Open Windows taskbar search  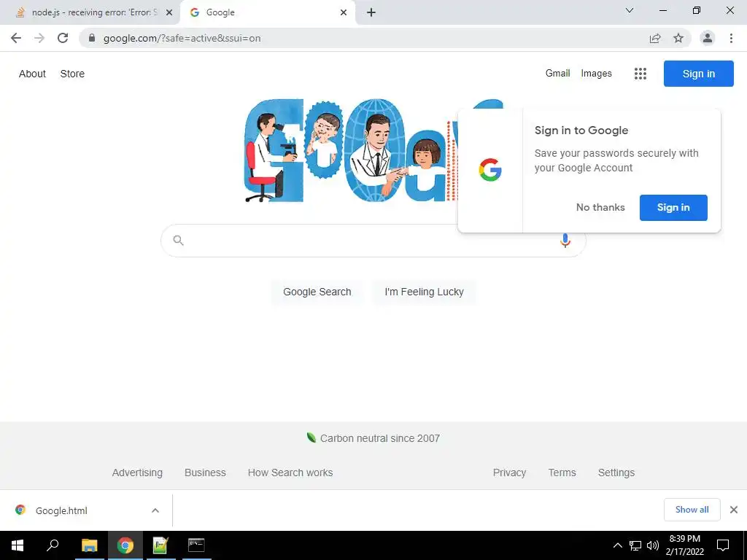coord(53,545)
